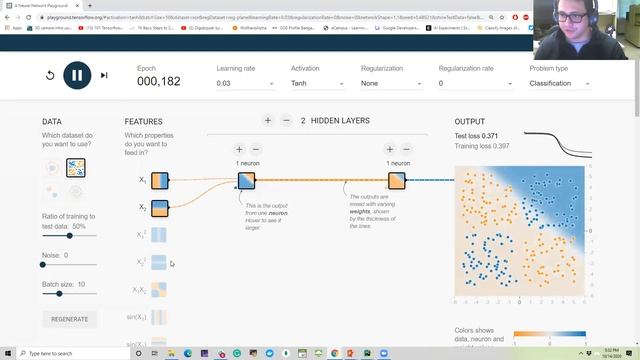Open Cortana circle icon on taskbar

click(138, 353)
